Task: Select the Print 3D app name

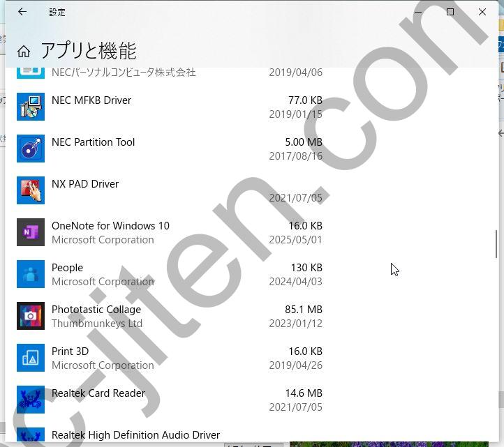Action: click(x=70, y=351)
